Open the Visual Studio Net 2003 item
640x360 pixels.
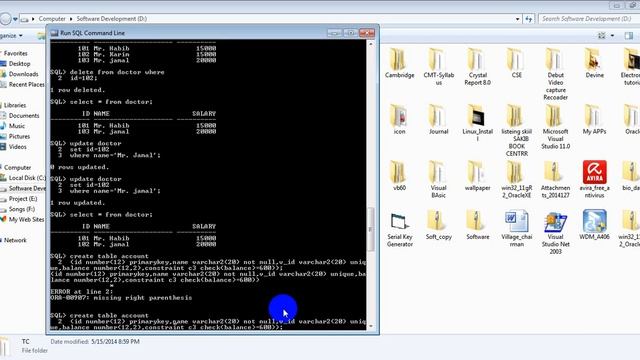556,233
